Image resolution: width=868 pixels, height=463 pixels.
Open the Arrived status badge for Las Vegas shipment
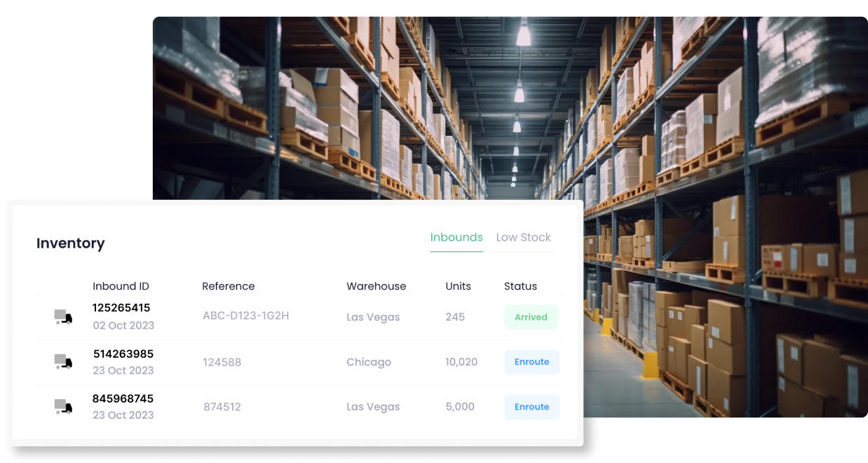pyautogui.click(x=531, y=316)
